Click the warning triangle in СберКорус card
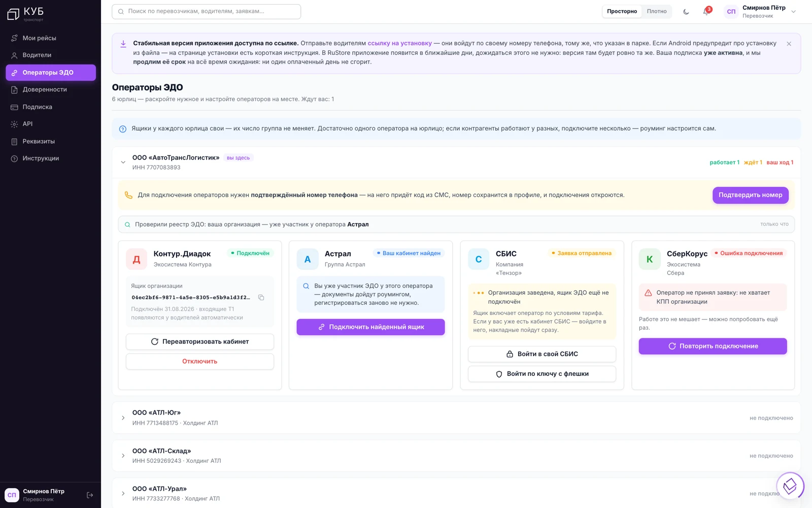This screenshot has width=812, height=508. pos(648,293)
